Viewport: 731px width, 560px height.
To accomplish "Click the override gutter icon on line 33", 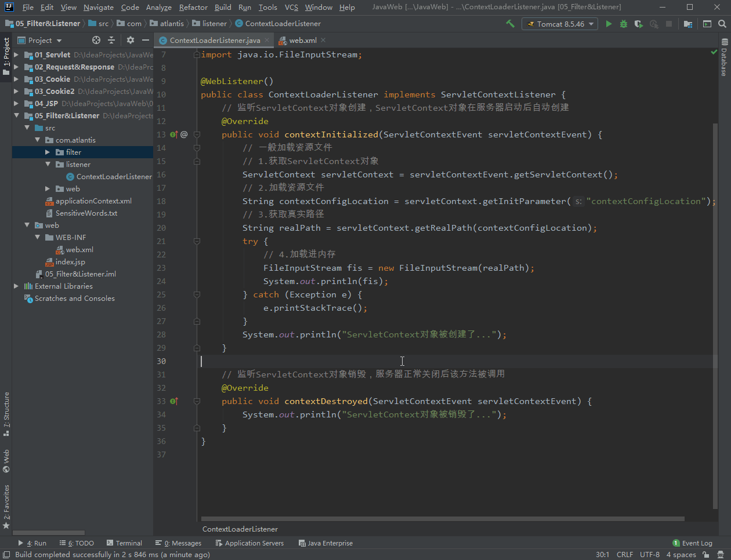I will pyautogui.click(x=174, y=401).
